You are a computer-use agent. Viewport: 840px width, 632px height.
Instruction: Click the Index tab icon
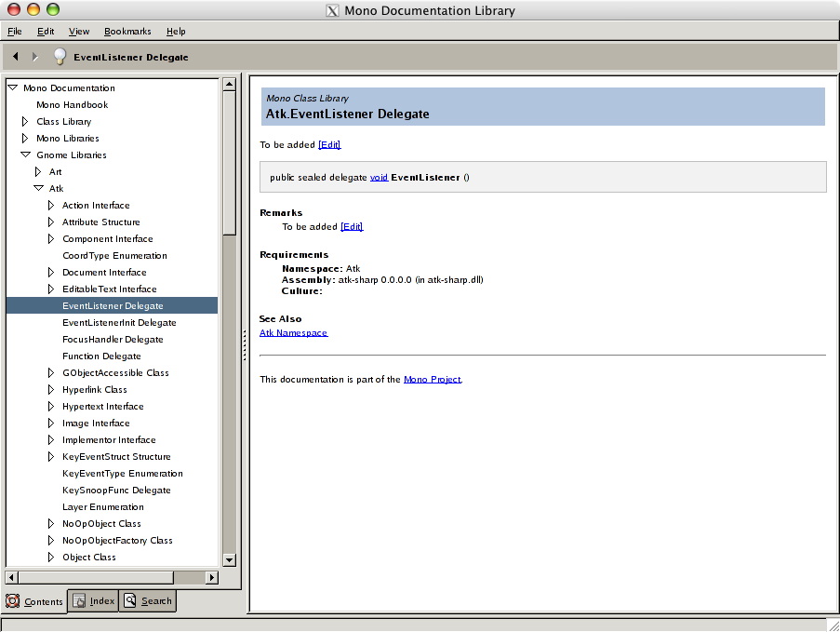[79, 601]
